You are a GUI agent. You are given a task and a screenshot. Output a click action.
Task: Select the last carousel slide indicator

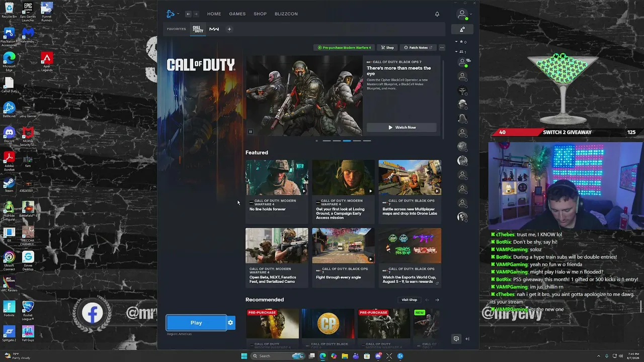pyautogui.click(x=367, y=141)
